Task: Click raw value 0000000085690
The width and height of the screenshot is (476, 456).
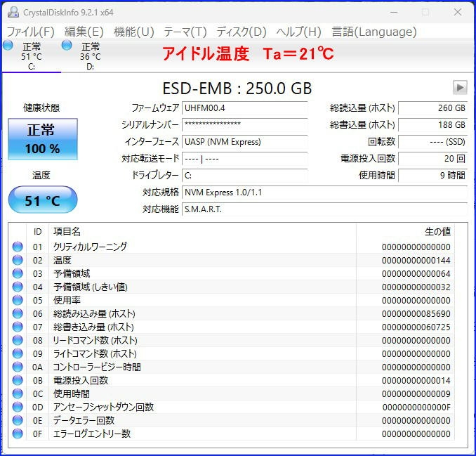Action: [x=416, y=314]
